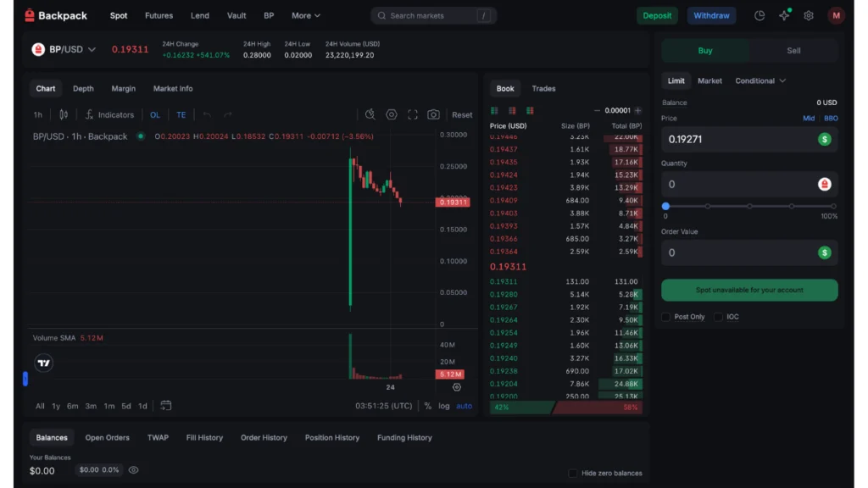Check Hide zero balances
Viewport: 868px width, 488px height.
(x=573, y=473)
